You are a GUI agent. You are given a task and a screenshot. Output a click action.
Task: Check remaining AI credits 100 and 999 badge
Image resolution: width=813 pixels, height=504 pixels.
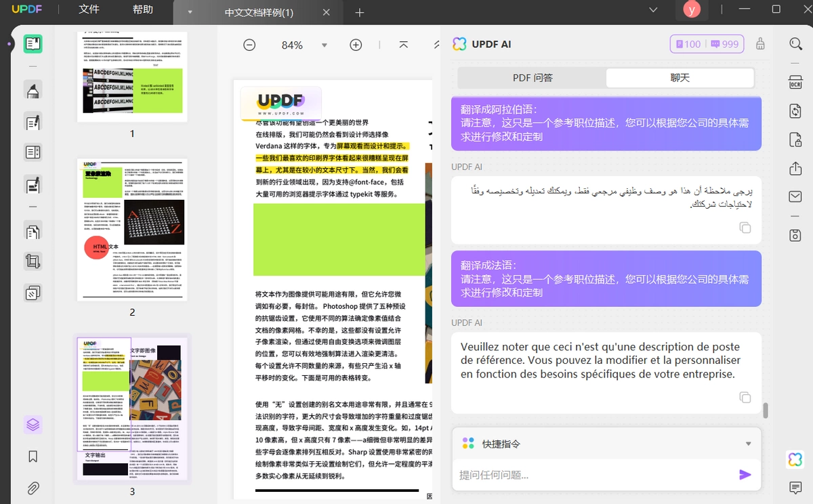[707, 44]
